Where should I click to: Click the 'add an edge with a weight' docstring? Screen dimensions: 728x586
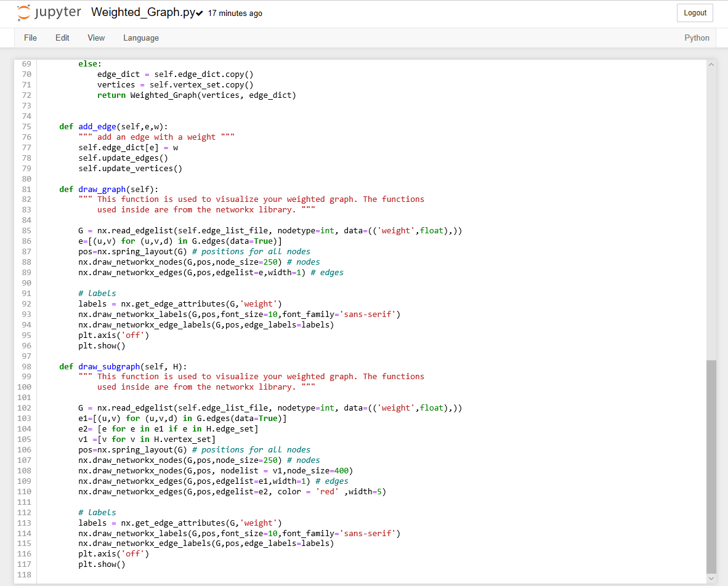pyautogui.click(x=156, y=137)
